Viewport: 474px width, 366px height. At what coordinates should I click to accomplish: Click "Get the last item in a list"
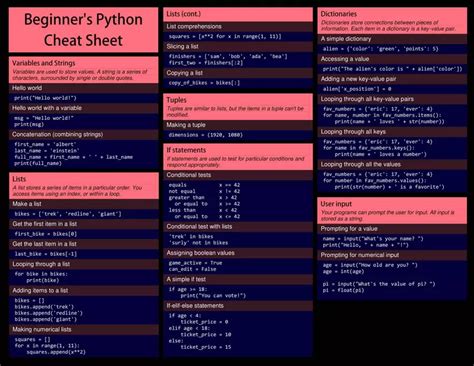click(x=44, y=244)
